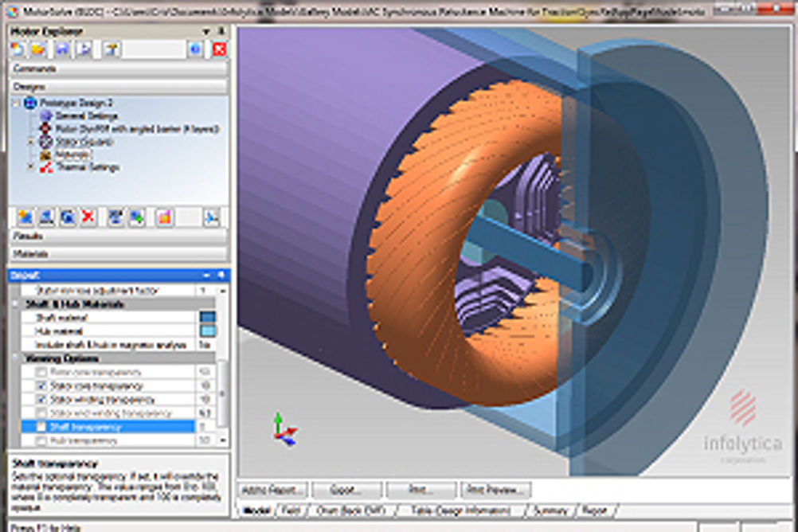This screenshot has height=532, width=798.
Task: Click the icon right of the red X delete icon
Action: [x=115, y=217]
